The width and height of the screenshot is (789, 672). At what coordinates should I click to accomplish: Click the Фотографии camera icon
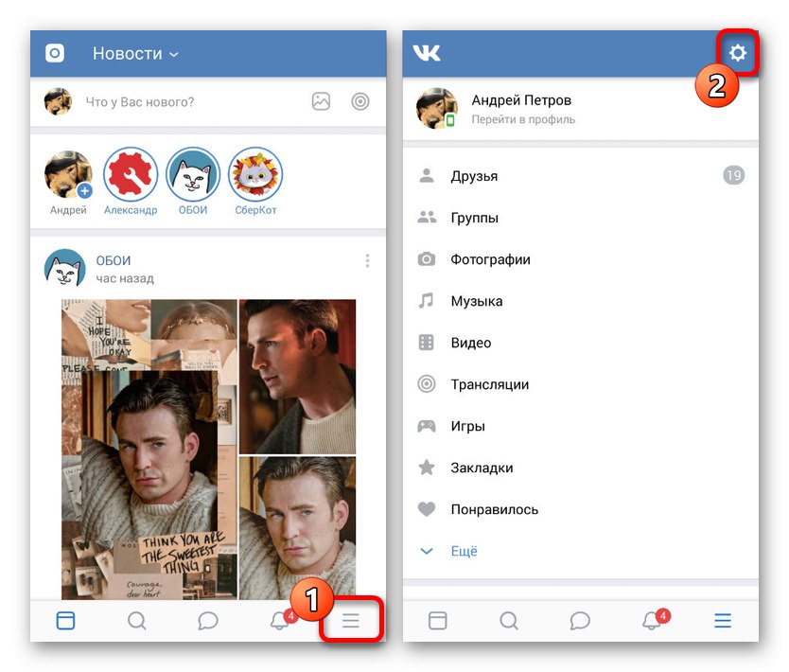(x=427, y=258)
